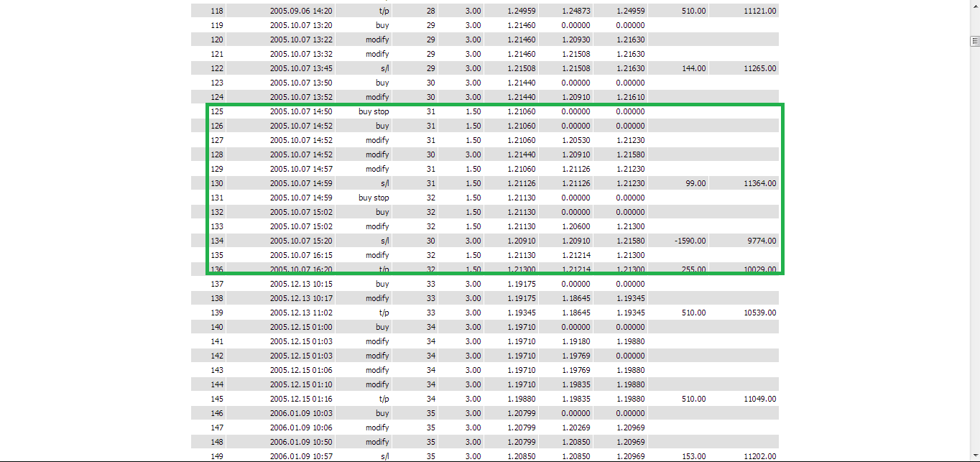Click timestamp 2005.12.13 11:02
The height and width of the screenshot is (462, 980).
coord(301,313)
